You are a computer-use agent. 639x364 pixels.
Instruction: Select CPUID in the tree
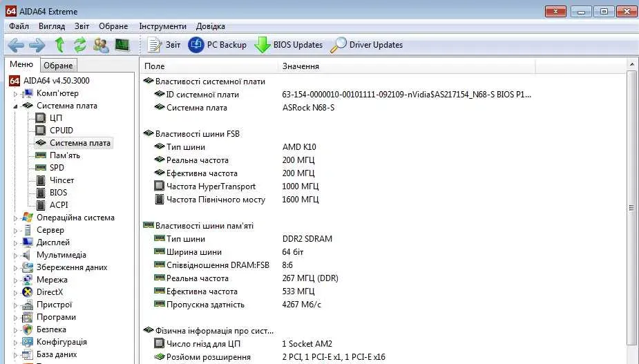[61, 131]
